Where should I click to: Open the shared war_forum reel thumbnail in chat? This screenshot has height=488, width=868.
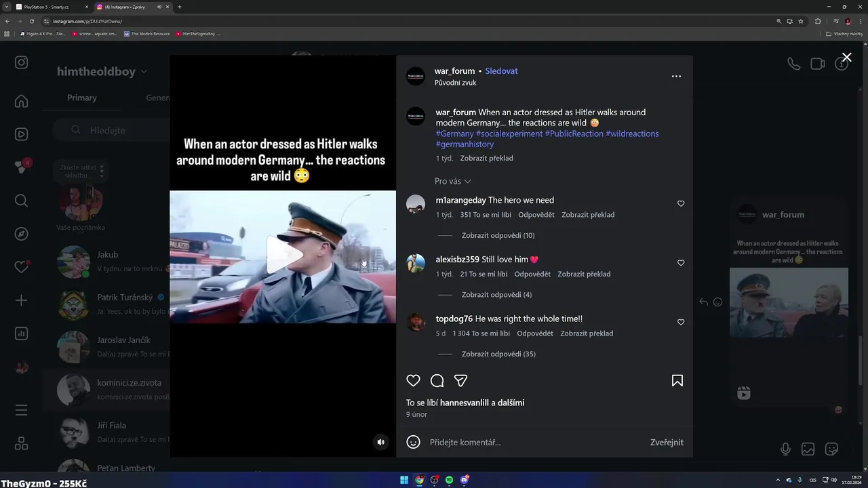point(789,302)
